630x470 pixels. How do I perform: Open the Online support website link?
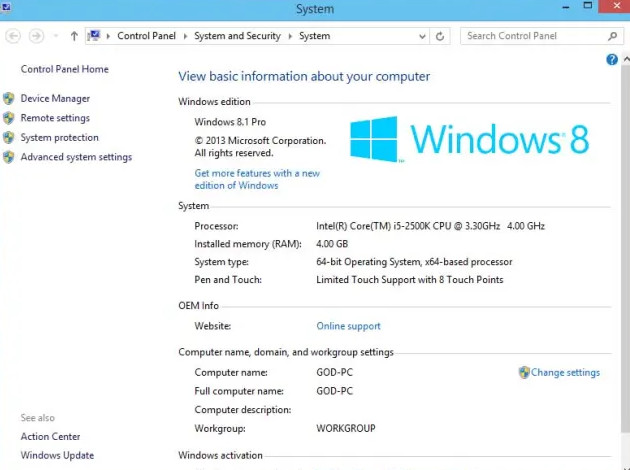(348, 326)
